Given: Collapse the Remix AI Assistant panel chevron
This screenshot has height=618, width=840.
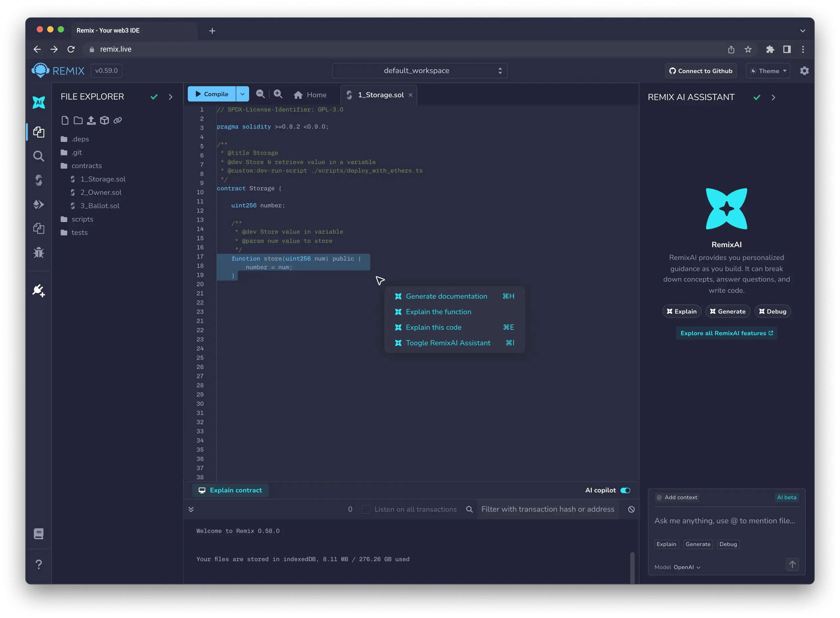Looking at the screenshot, I should 773,97.
